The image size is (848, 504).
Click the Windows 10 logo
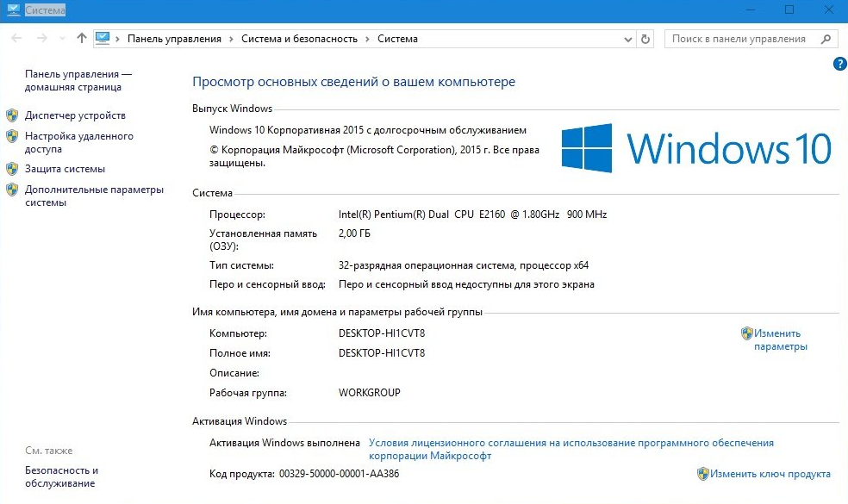tap(696, 148)
